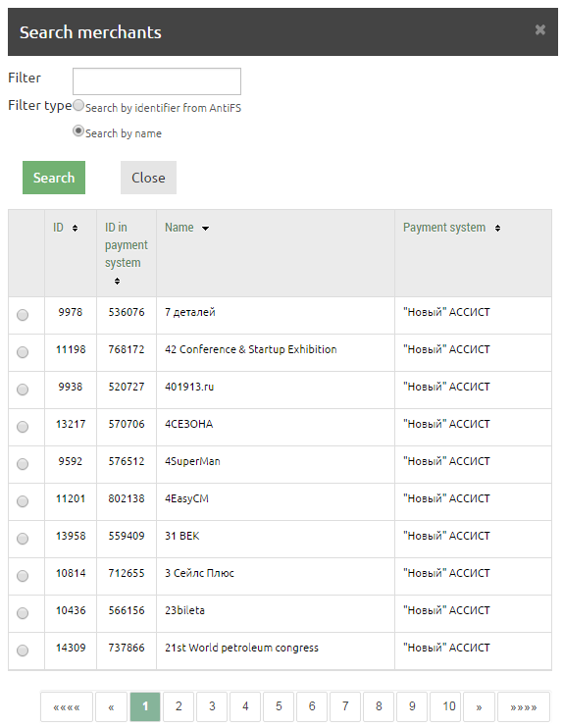
Task: Open page 5 of results
Action: pos(279,707)
